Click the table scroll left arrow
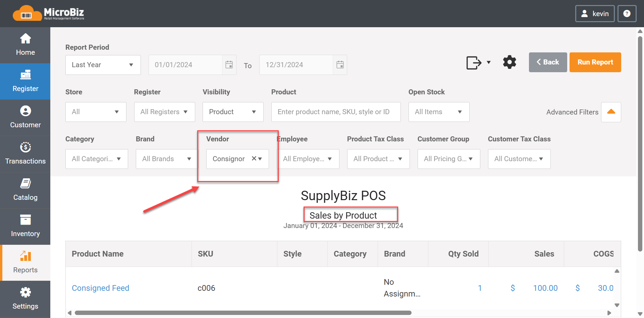Viewport: 644px width, 318px height. [x=69, y=313]
